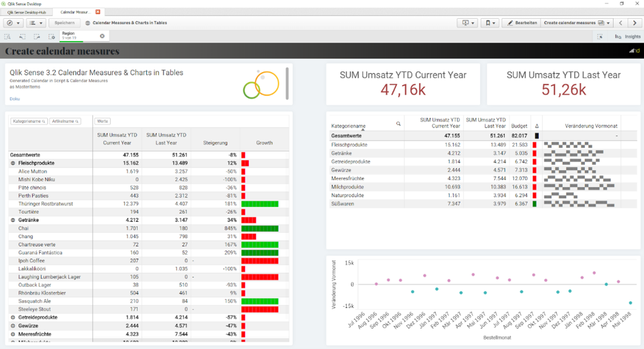The width and height of the screenshot is (644, 349).
Task: Click the smart search selection icon
Action: coord(8,36)
